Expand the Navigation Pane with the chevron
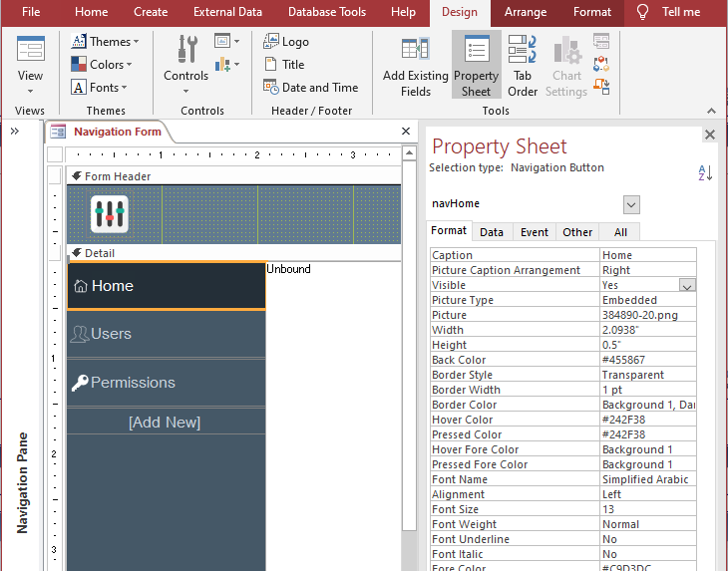 (x=16, y=131)
